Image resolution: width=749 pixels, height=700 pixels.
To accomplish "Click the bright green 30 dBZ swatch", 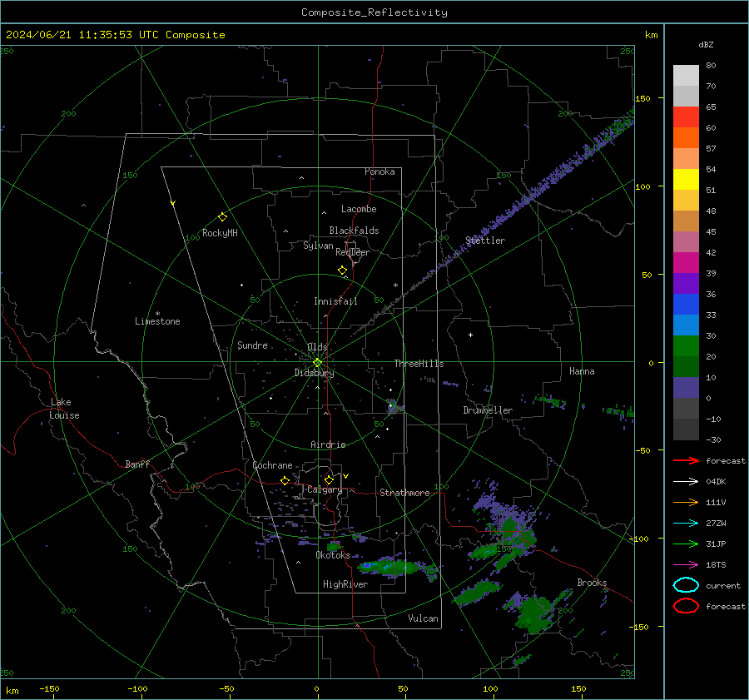I will click(686, 346).
